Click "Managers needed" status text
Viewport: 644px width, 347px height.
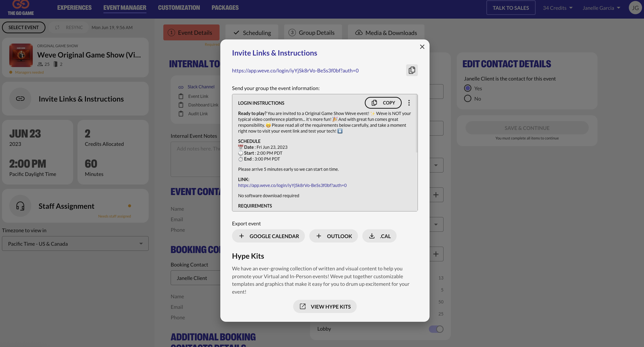29,72
